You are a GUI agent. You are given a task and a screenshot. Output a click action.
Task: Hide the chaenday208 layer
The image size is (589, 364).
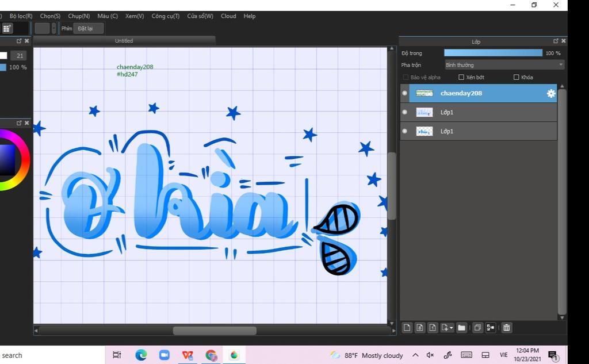click(404, 93)
